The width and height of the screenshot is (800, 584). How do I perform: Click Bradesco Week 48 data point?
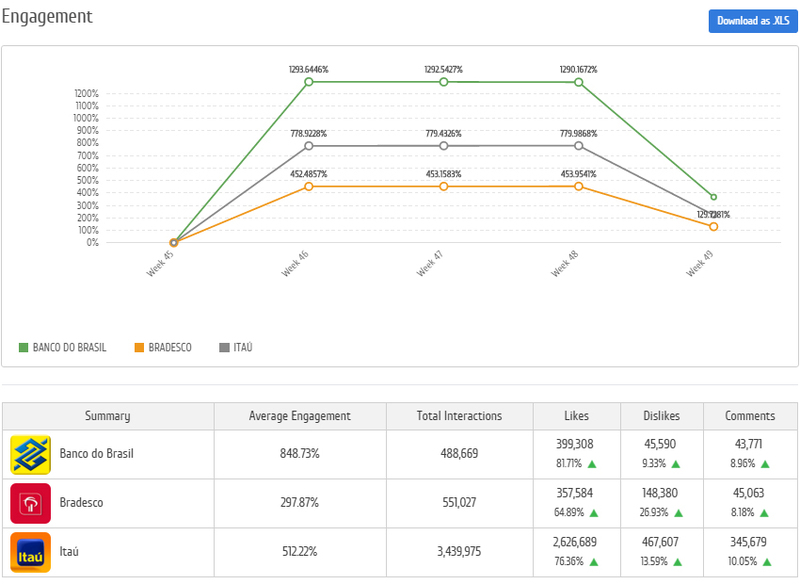tap(578, 186)
